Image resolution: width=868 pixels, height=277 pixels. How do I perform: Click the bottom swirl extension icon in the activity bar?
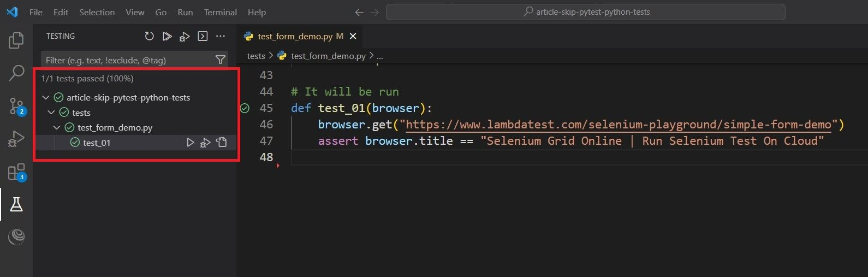point(16,237)
